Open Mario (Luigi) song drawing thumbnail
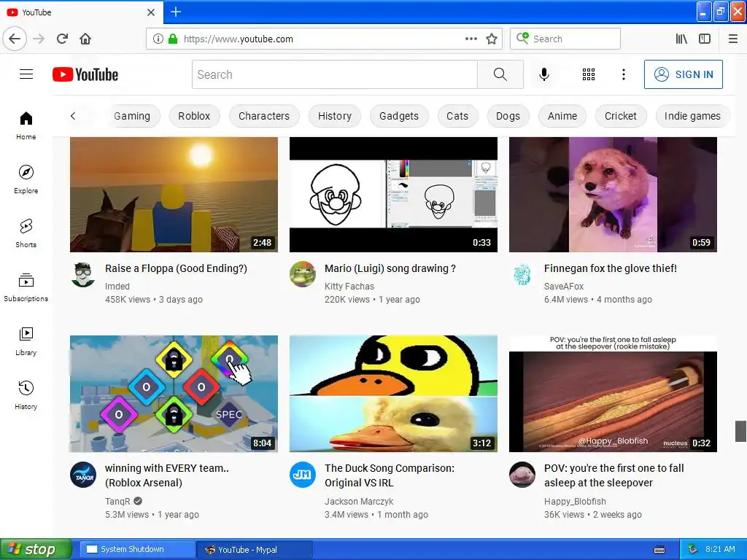747x560 pixels. coord(393,194)
